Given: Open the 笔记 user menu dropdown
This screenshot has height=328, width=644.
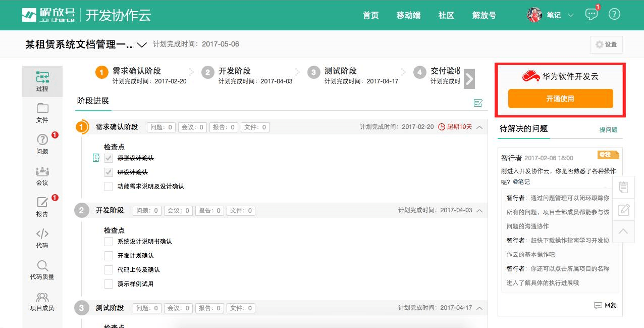Looking at the screenshot, I should [571, 15].
